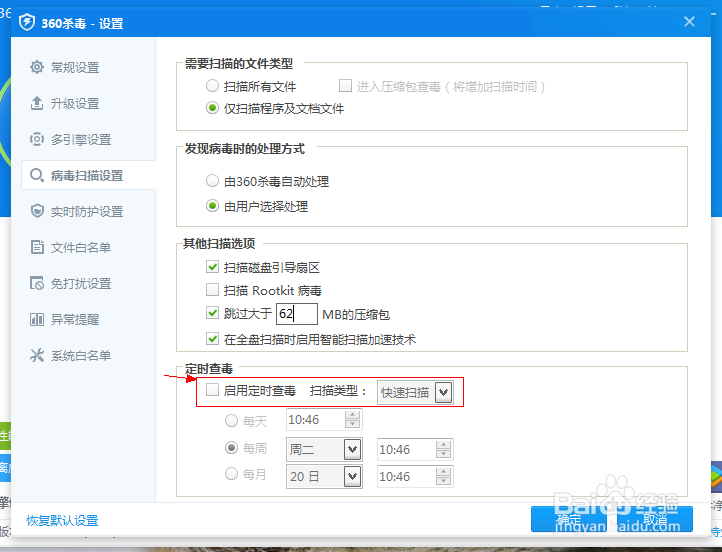Increase the 每月 time with up arrow
This screenshot has height=552, width=722.
(x=443, y=471)
